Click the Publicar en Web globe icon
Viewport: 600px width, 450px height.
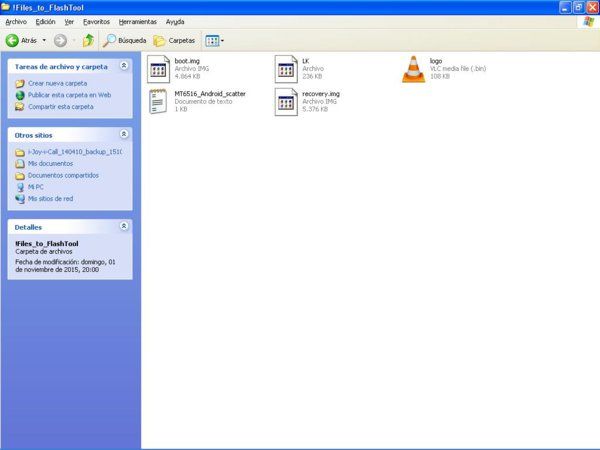(20, 95)
